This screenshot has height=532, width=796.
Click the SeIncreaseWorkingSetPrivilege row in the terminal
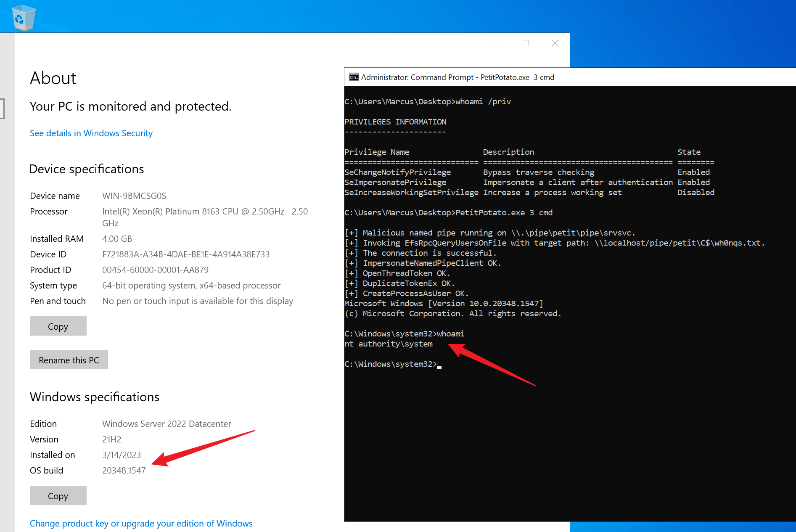529,193
